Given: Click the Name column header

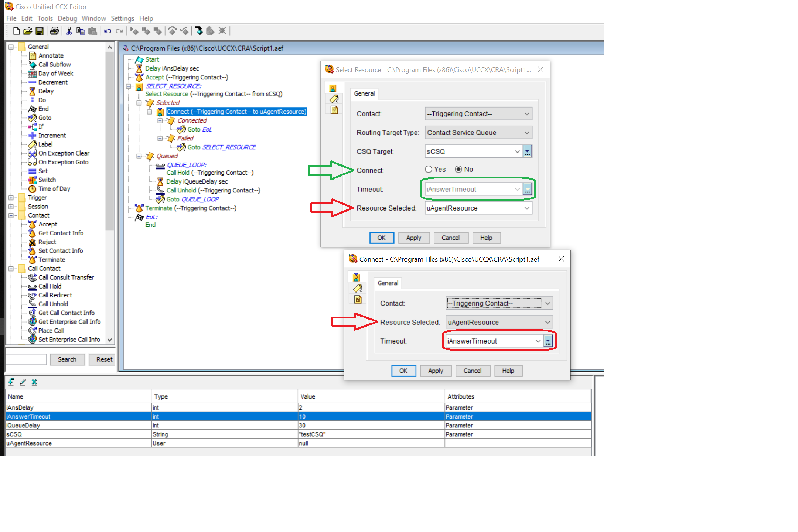Looking at the screenshot, I should (x=78, y=397).
